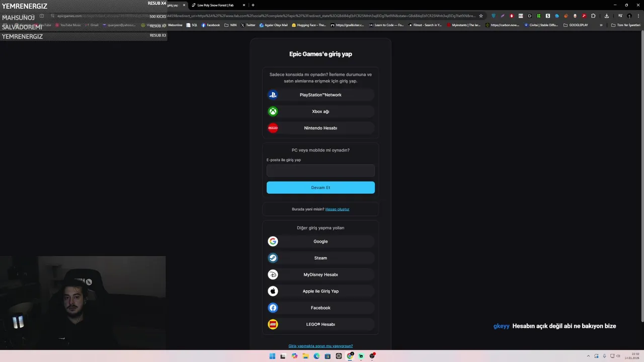Click the microphone icon in system tray
Viewport: 644px width, 362px height.
pos(604,356)
